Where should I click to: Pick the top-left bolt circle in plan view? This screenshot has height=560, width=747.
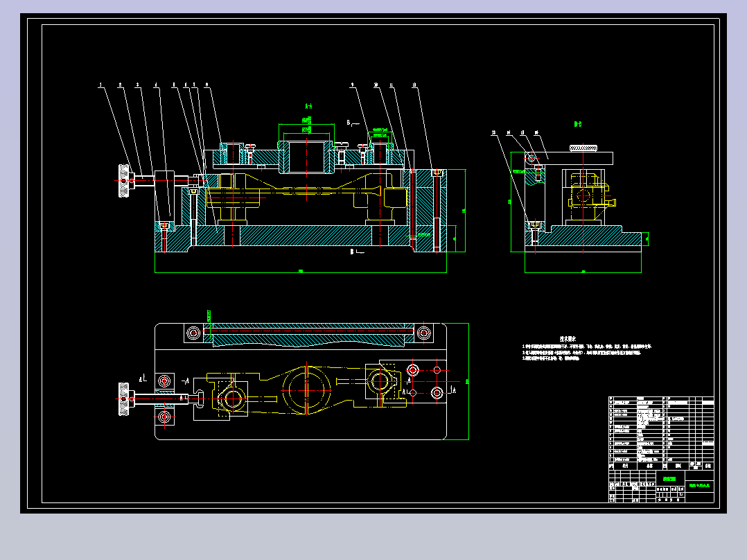pyautogui.click(x=193, y=333)
